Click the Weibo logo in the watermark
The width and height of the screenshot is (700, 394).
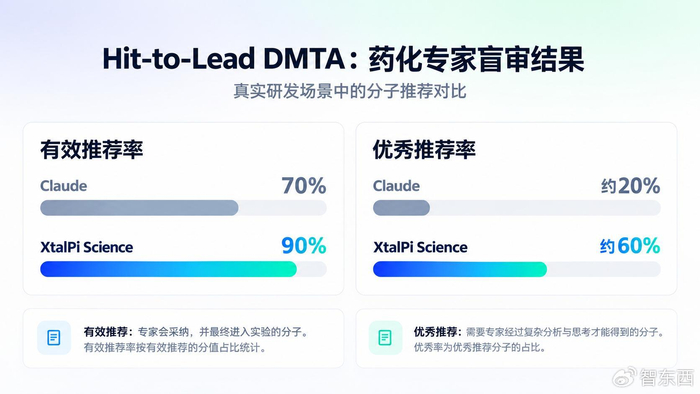[624, 377]
